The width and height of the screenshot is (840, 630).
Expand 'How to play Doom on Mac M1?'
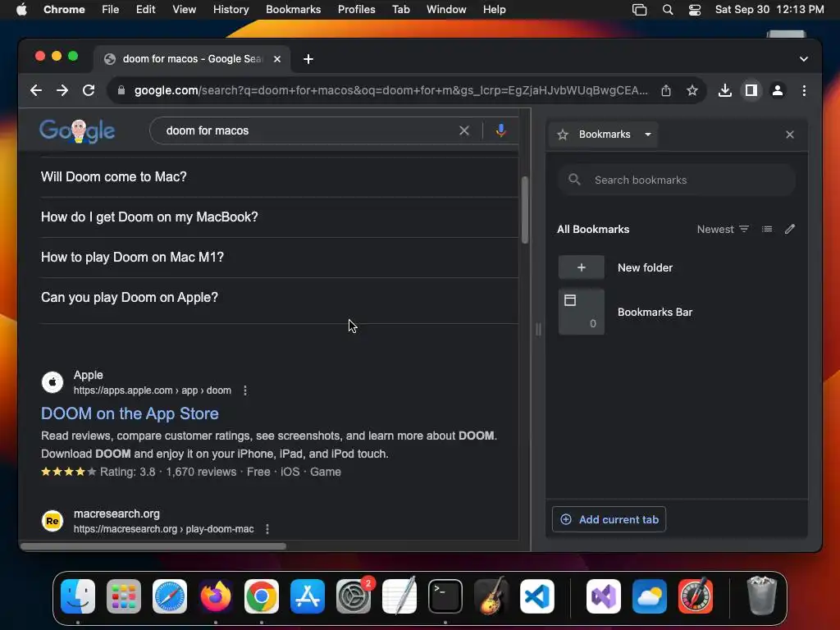279,257
